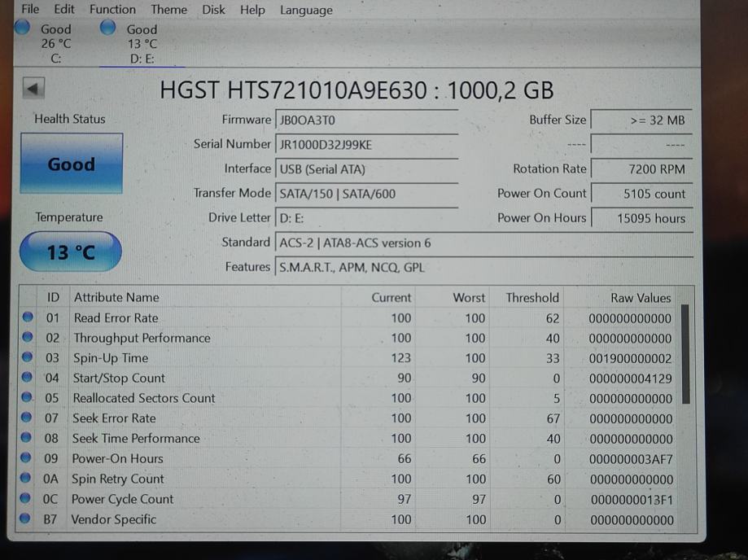This screenshot has width=748, height=560.
Task: Click raw value 000000003AF7
Action: [x=631, y=459]
